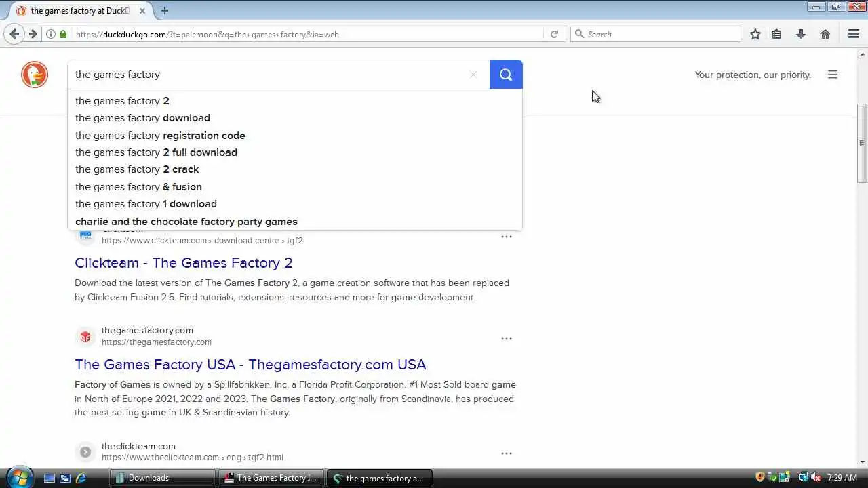Open DuckDuckGo side menu icon
The height and width of the screenshot is (488, 868).
(x=833, y=75)
